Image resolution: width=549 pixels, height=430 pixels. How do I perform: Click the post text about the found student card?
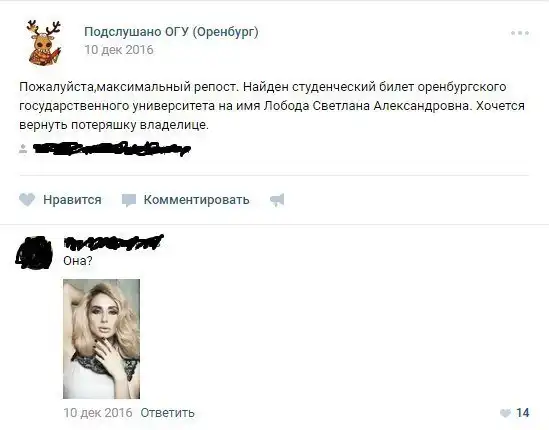pyautogui.click(x=272, y=106)
